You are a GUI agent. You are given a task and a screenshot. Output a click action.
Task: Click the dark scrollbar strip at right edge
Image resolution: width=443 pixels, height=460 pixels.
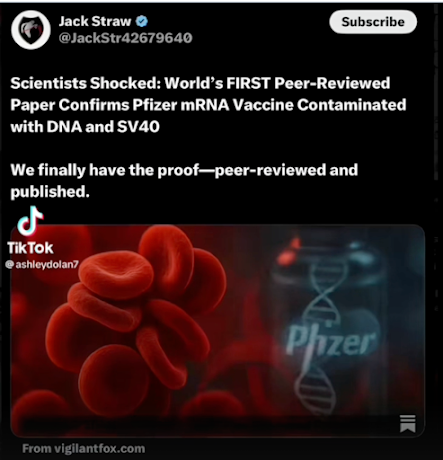(x=436, y=93)
